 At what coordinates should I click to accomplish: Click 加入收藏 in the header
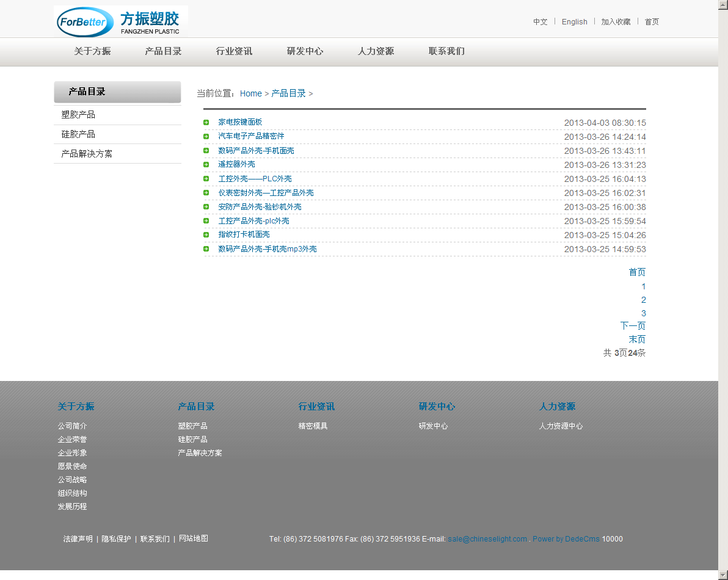point(616,22)
